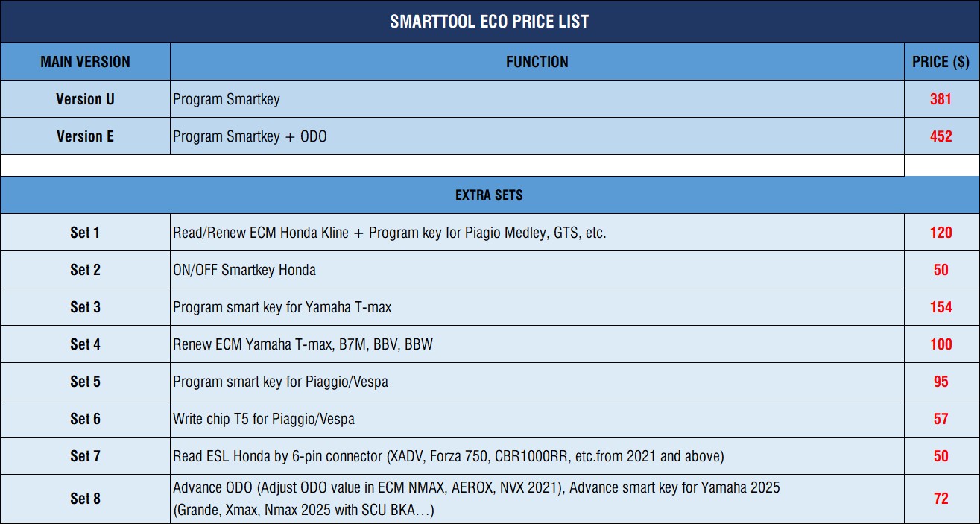Click the EXTRA SETS section header
The height and width of the screenshot is (524, 980).
pyautogui.click(x=490, y=195)
